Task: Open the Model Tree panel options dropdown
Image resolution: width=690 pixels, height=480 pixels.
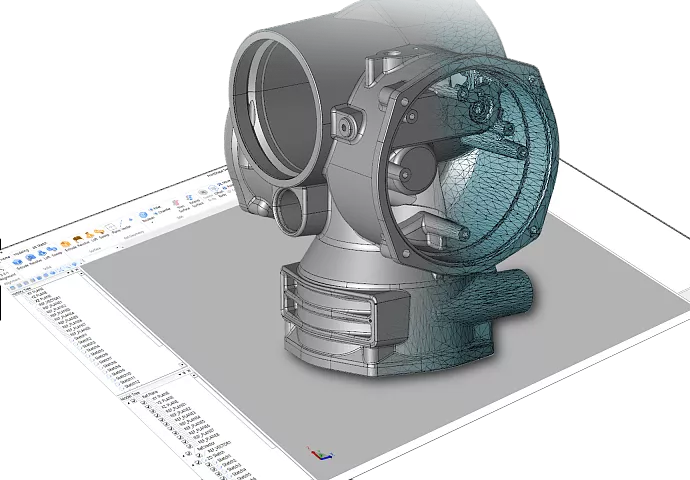Action: tap(180, 374)
